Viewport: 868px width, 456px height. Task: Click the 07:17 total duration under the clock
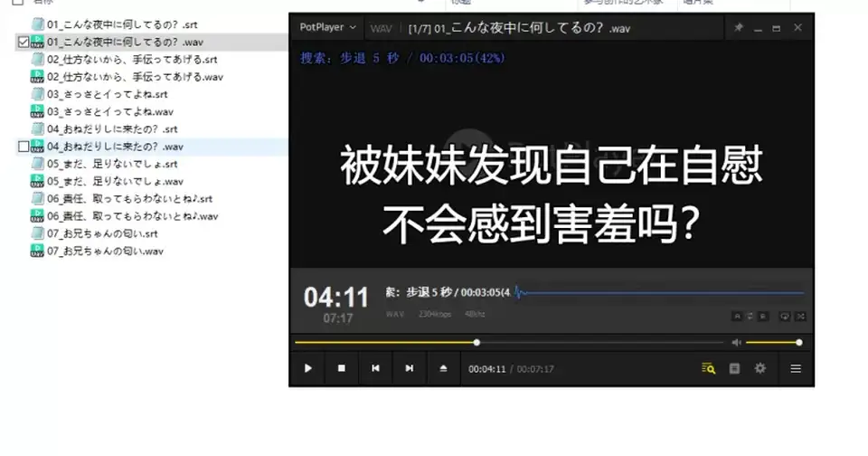337,318
